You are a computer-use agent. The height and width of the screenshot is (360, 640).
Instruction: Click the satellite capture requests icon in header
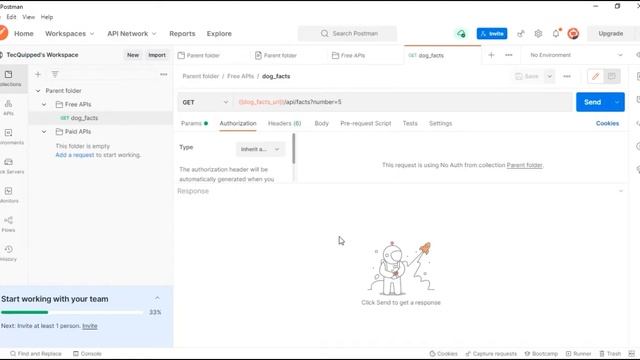520,33
